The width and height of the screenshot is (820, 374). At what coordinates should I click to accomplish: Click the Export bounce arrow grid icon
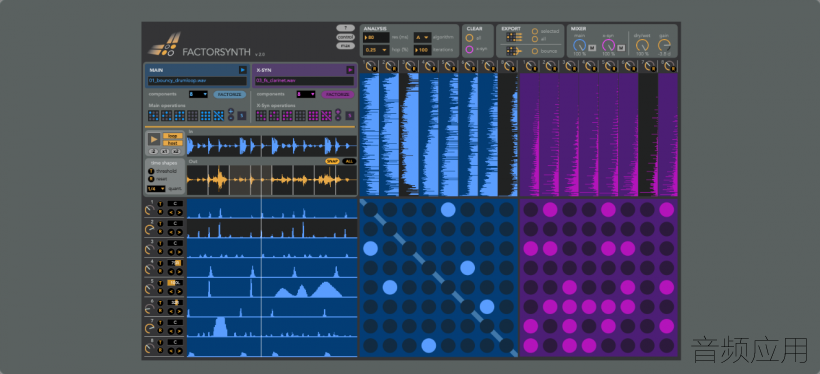point(515,51)
